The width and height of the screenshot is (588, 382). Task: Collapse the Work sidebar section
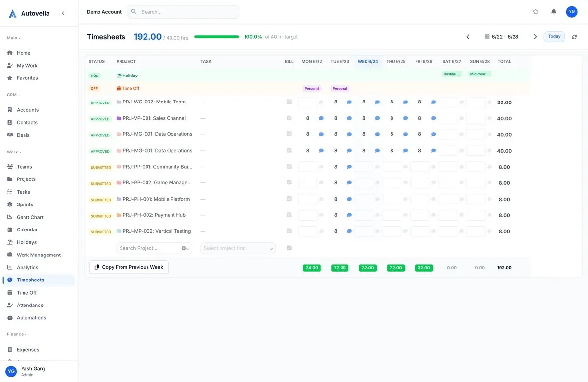(14, 152)
